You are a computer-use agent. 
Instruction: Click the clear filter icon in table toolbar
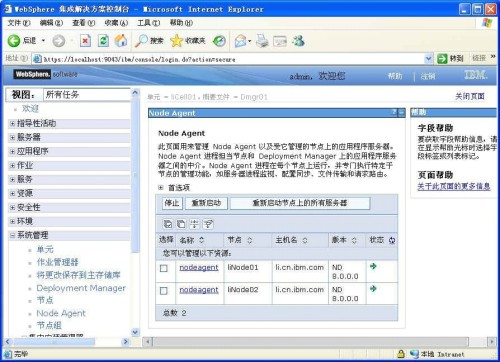(x=208, y=224)
